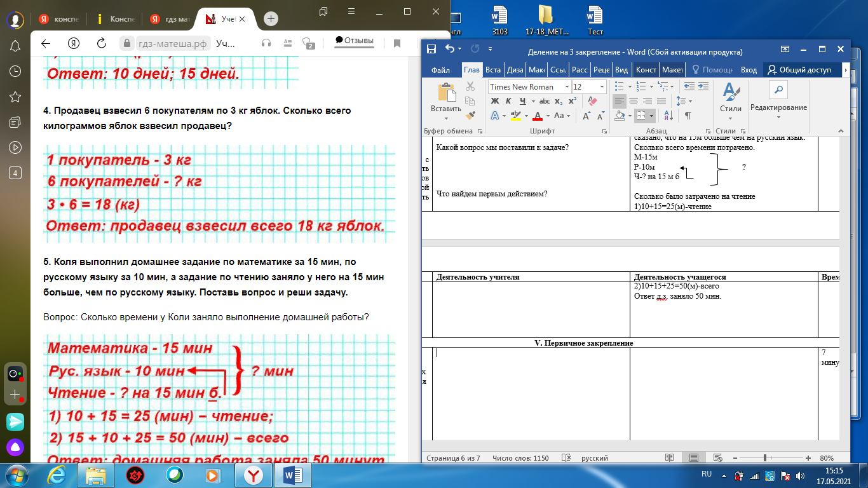Bookmark the page in Yandex Browser
868x488 pixels.
pos(397,43)
